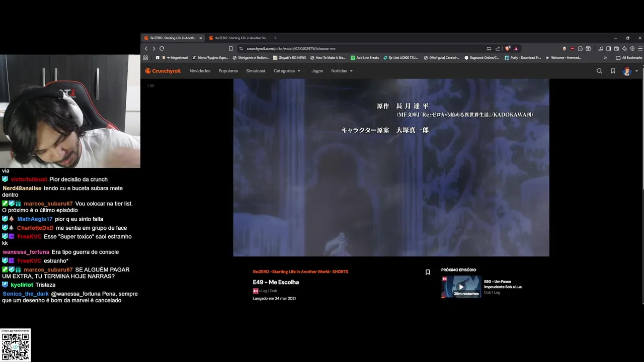This screenshot has height=362, width=644.
Task: Open the Mirror/Ryujinx bookmark
Action: [210, 58]
